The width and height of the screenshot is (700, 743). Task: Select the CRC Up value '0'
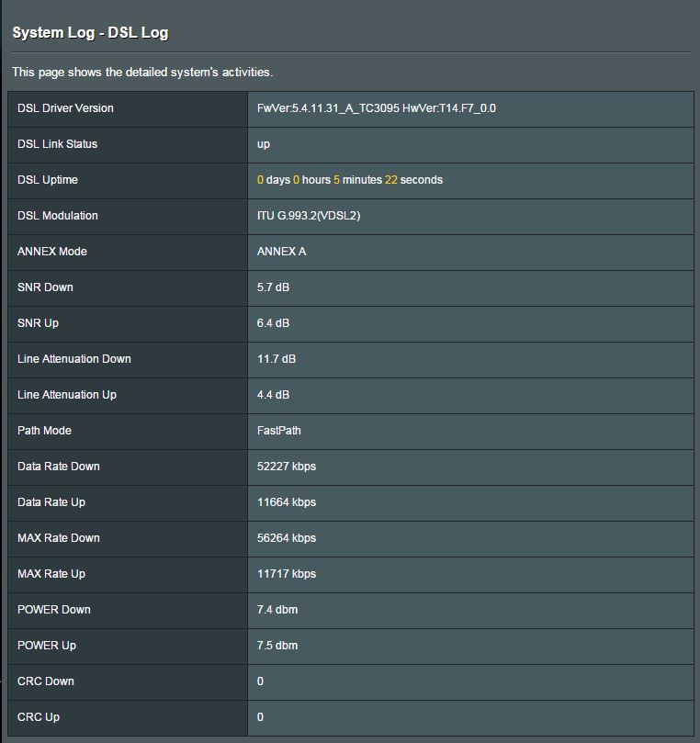click(260, 717)
